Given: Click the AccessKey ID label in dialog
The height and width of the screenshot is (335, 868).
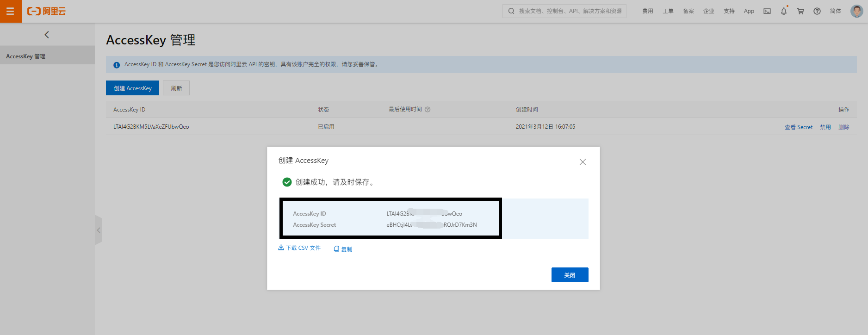Looking at the screenshot, I should tap(310, 214).
